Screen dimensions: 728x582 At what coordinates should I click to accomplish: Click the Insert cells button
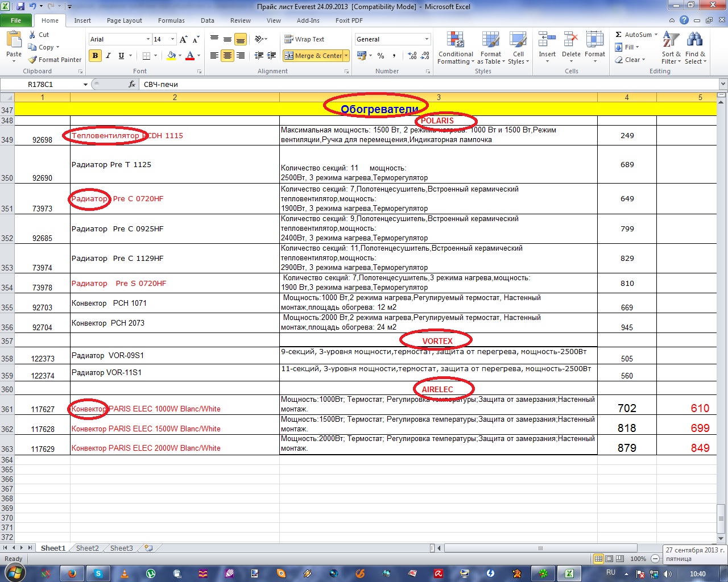click(547, 47)
